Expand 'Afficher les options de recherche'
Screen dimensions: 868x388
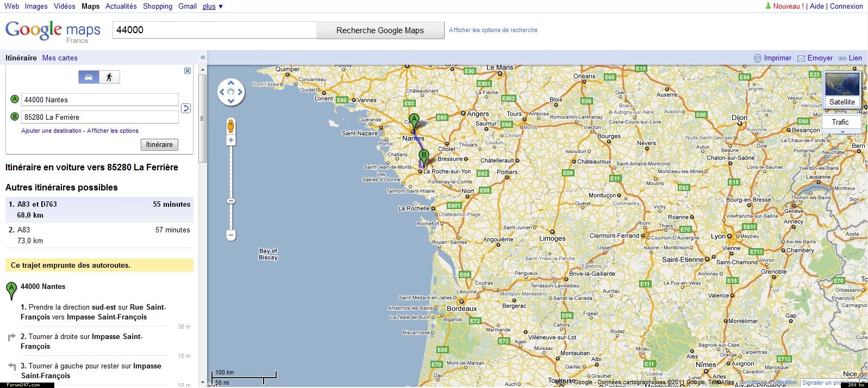[x=493, y=30]
